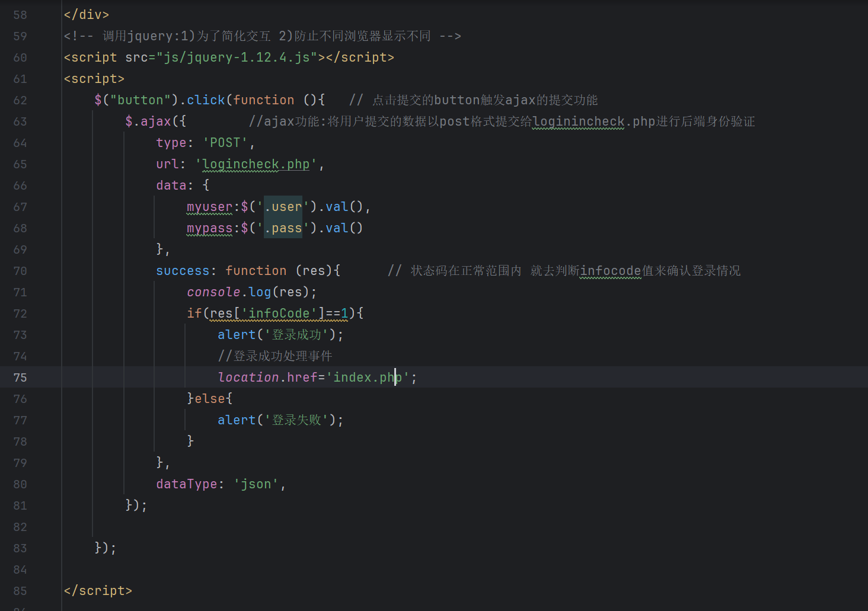Click the closing }); on line 81

136,506
